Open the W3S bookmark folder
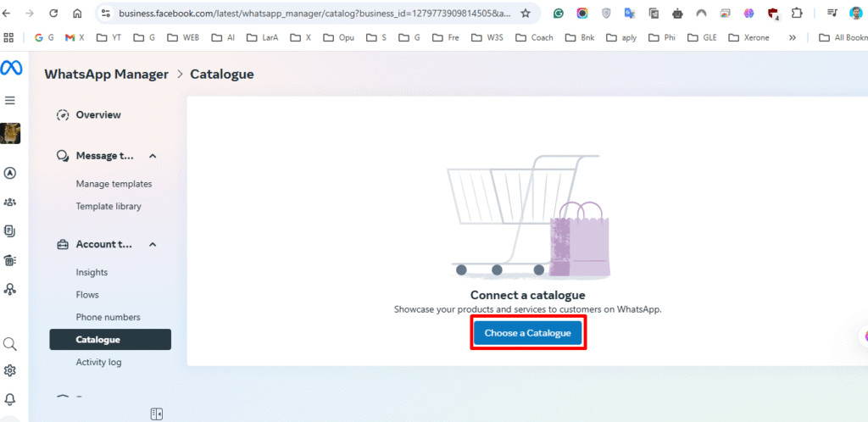 (x=487, y=37)
